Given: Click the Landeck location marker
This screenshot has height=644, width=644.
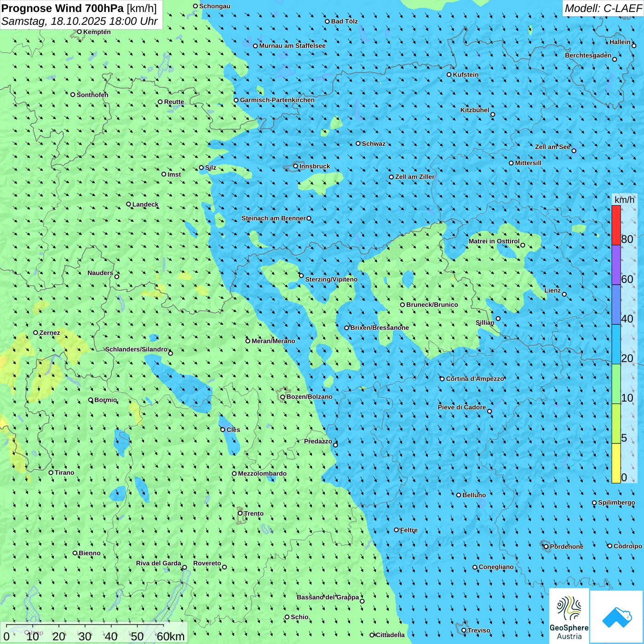Looking at the screenshot, I should [x=128, y=204].
